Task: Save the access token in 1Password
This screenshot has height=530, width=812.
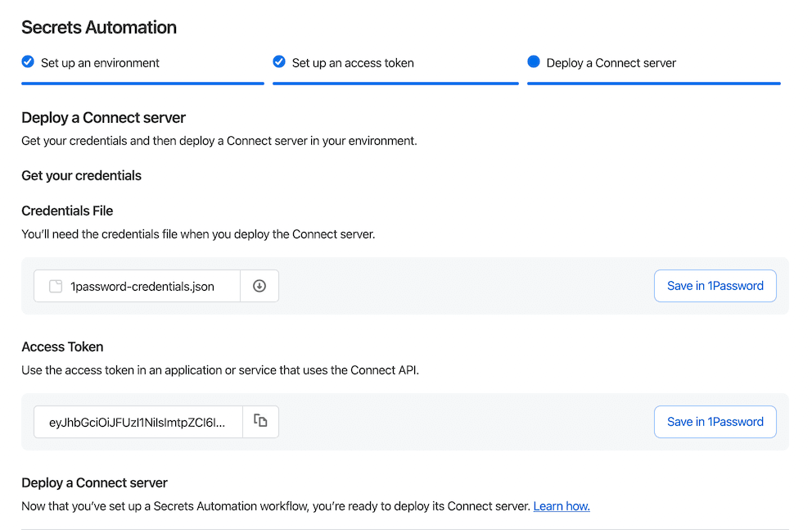Action: pos(715,422)
